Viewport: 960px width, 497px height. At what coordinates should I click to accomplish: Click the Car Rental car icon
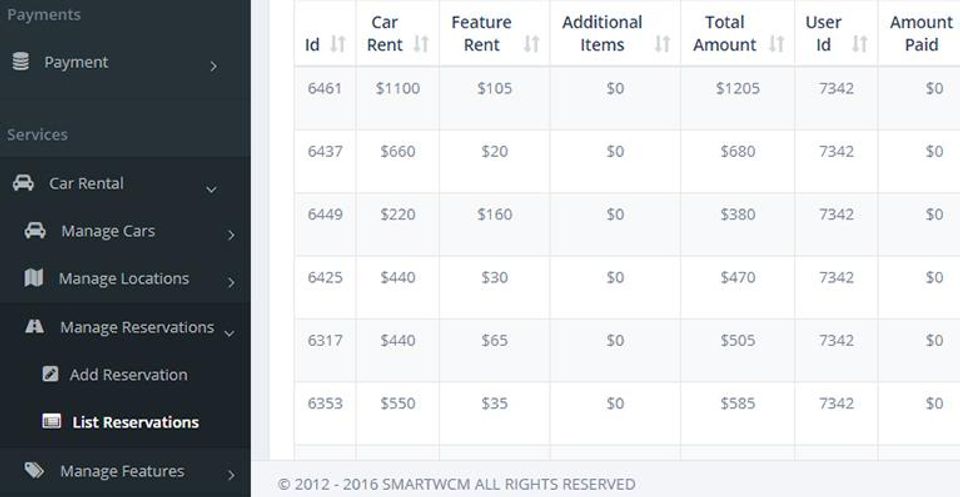pyautogui.click(x=22, y=183)
